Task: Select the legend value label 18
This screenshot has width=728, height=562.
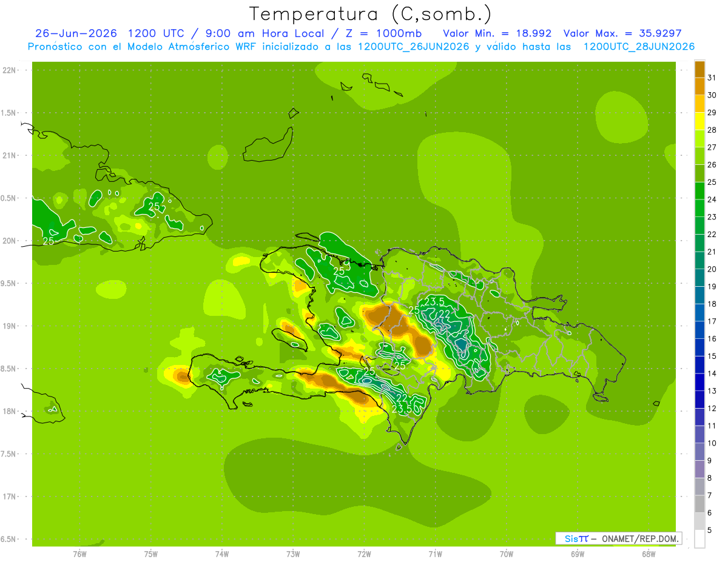Action: [x=712, y=304]
